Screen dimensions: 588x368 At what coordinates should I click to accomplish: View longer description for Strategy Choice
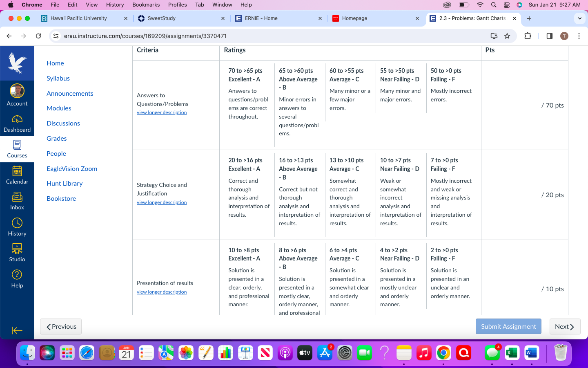pos(162,202)
